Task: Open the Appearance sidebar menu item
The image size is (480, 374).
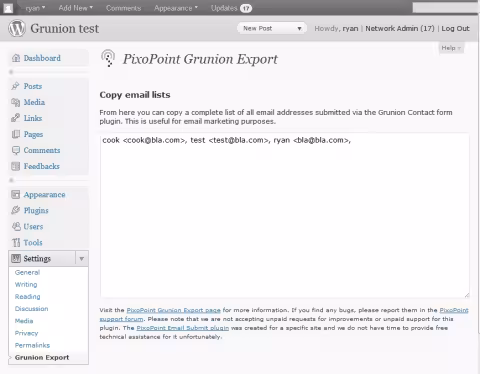Action: (x=44, y=195)
